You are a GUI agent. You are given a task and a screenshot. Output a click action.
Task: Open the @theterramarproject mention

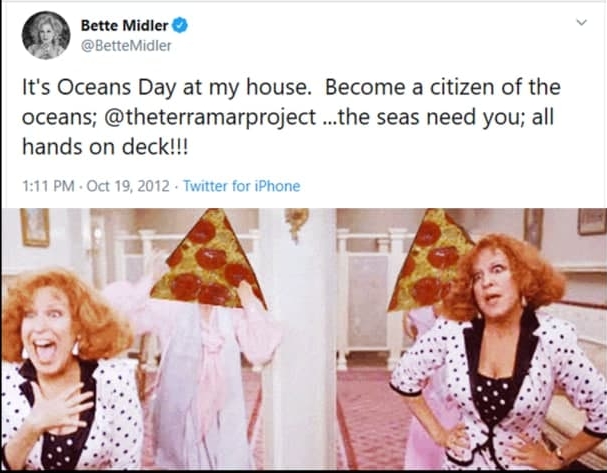[214, 116]
